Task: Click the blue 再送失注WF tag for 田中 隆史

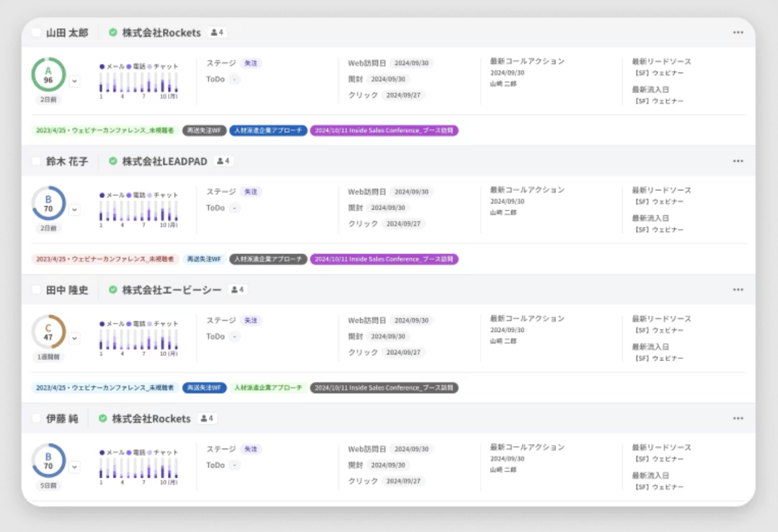Action: point(204,388)
